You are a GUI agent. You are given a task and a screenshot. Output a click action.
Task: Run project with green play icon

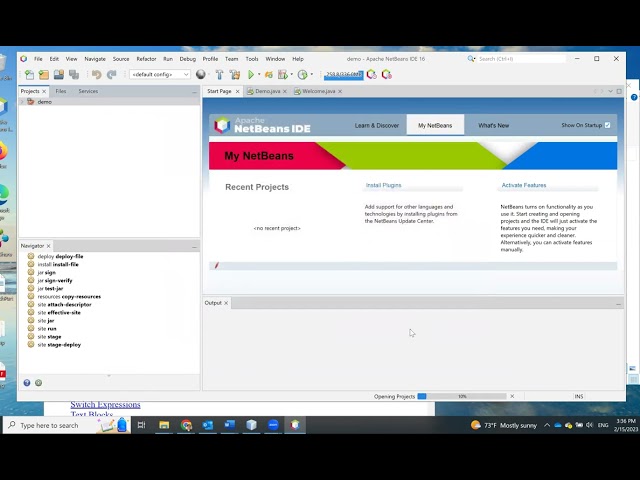[x=251, y=74]
